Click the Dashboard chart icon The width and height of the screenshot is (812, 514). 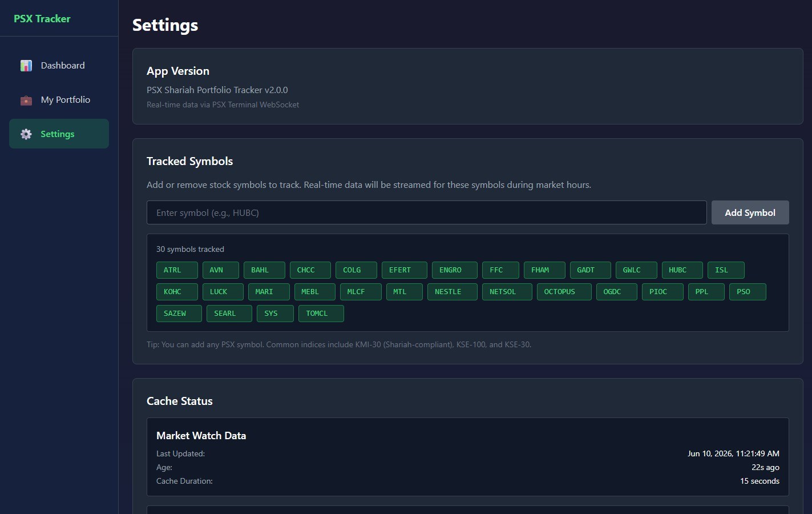(x=26, y=66)
